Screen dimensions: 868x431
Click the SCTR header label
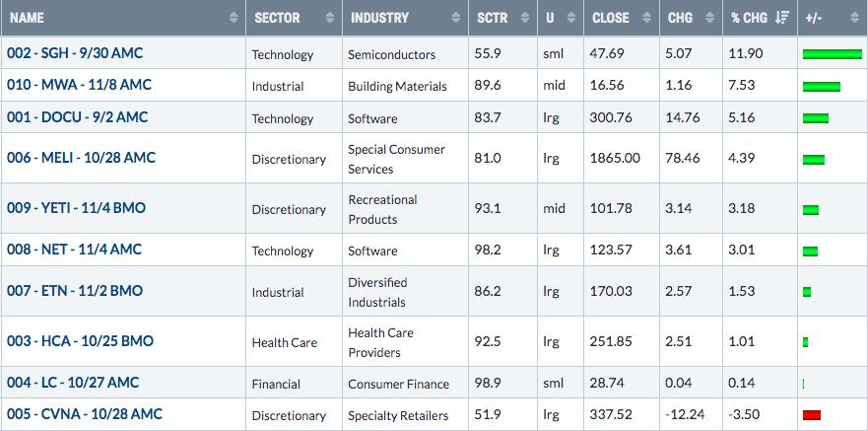(x=492, y=18)
